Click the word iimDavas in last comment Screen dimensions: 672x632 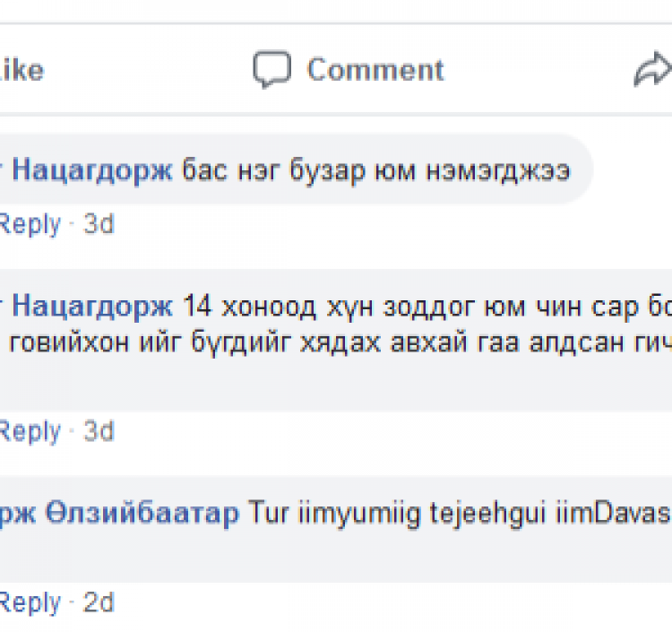point(613,513)
